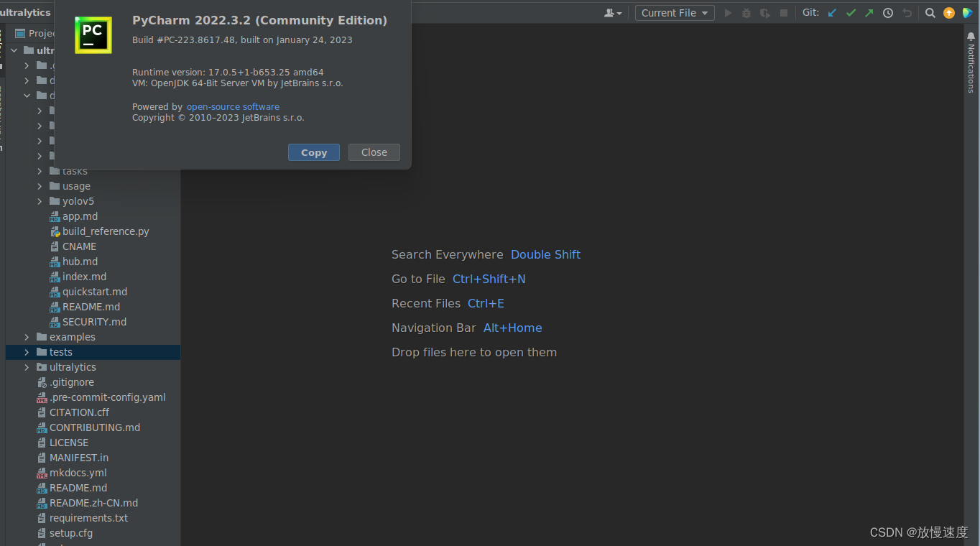
Task: Expand the tests folder arrow
Action: point(27,352)
